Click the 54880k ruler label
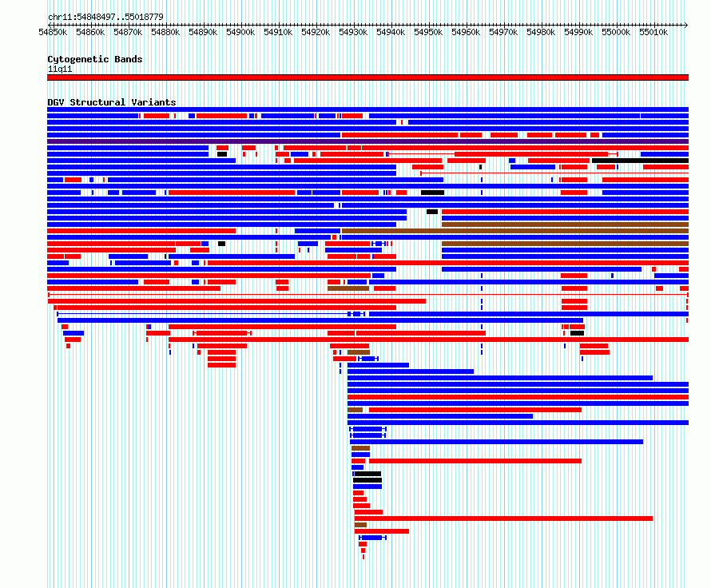The height and width of the screenshot is (588, 711). [165, 32]
